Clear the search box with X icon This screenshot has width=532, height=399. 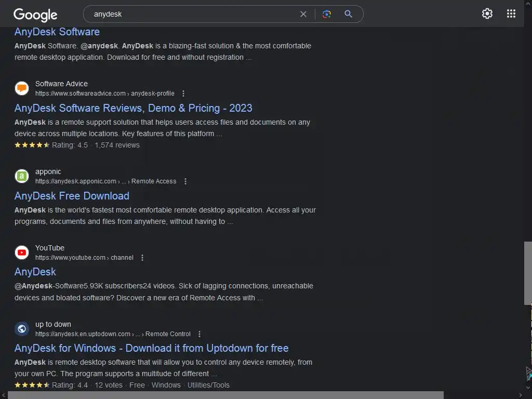click(303, 14)
